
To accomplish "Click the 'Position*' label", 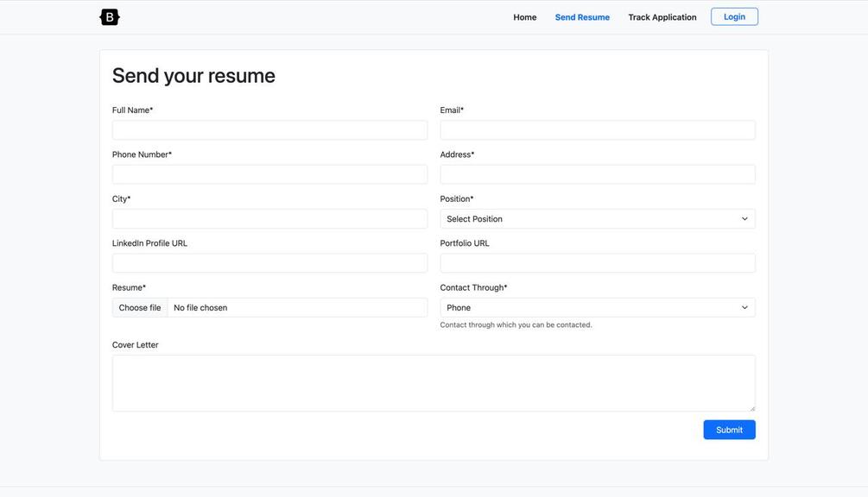I will pos(457,199).
